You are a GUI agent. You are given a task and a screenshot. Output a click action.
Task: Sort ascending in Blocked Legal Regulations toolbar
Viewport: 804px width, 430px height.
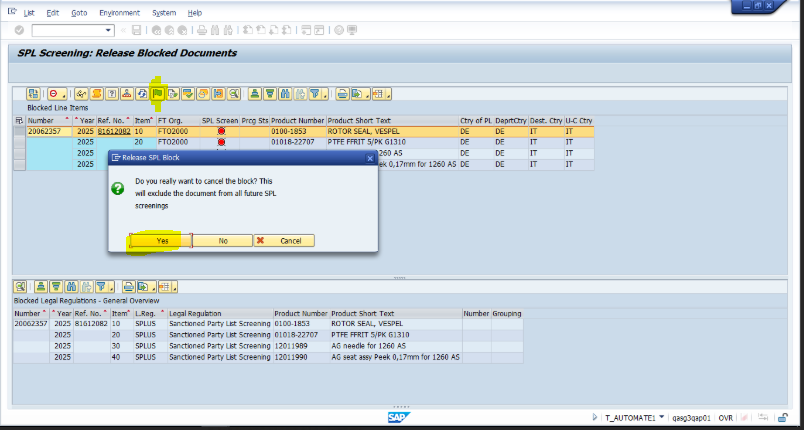click(x=41, y=286)
